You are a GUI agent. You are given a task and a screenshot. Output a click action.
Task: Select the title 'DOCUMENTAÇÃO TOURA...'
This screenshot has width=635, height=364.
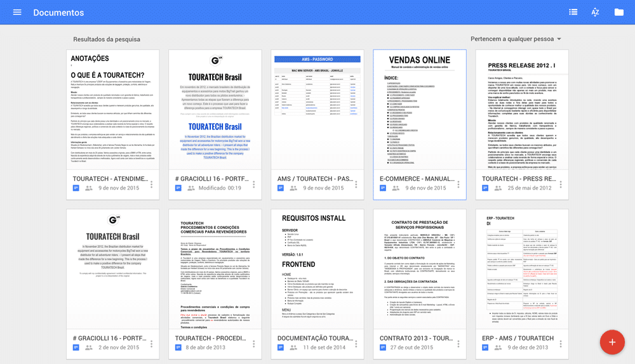pos(315,338)
